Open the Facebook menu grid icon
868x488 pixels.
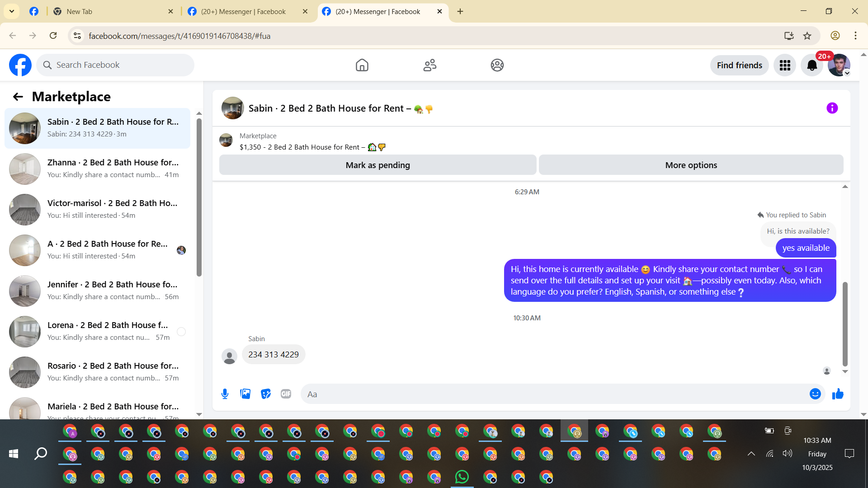pyautogui.click(x=785, y=66)
